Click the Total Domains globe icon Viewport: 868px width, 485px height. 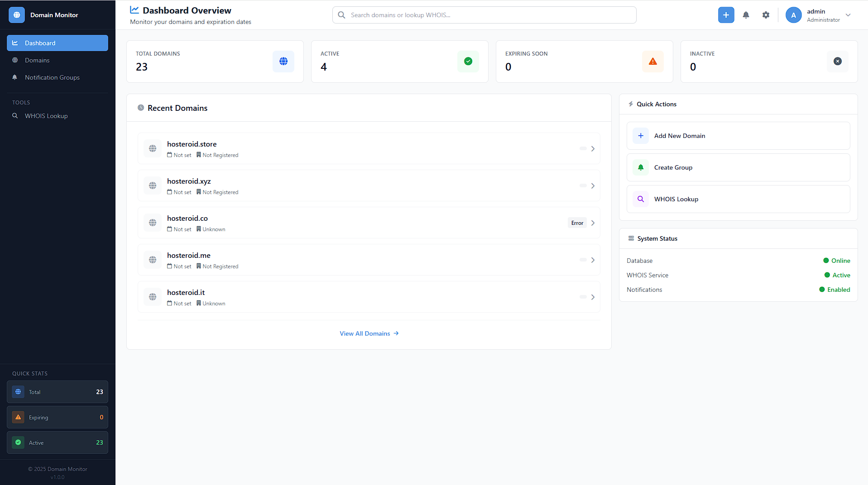(283, 62)
